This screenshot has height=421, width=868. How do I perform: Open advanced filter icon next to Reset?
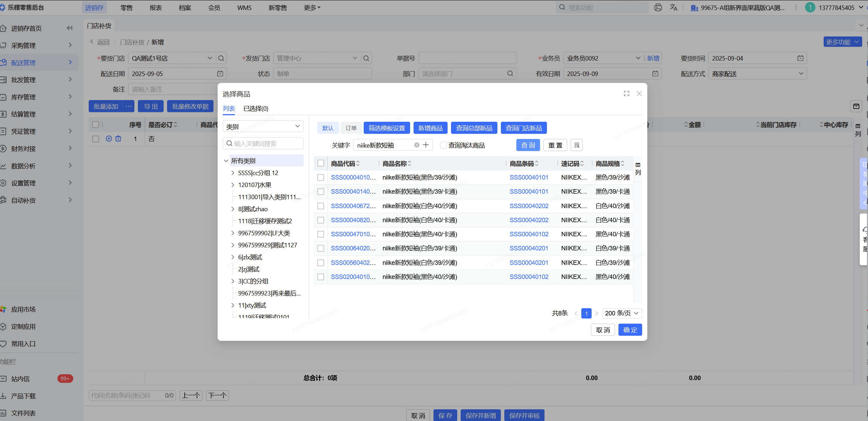click(x=576, y=145)
